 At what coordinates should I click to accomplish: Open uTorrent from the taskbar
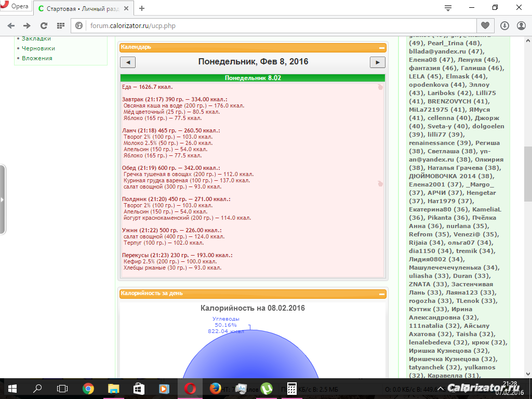(x=267, y=389)
